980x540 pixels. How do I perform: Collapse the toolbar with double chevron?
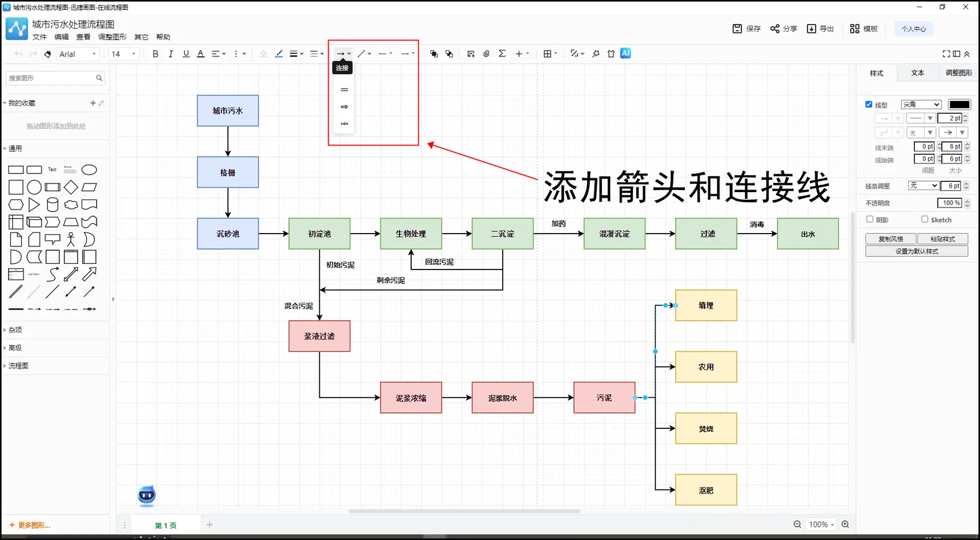click(967, 54)
